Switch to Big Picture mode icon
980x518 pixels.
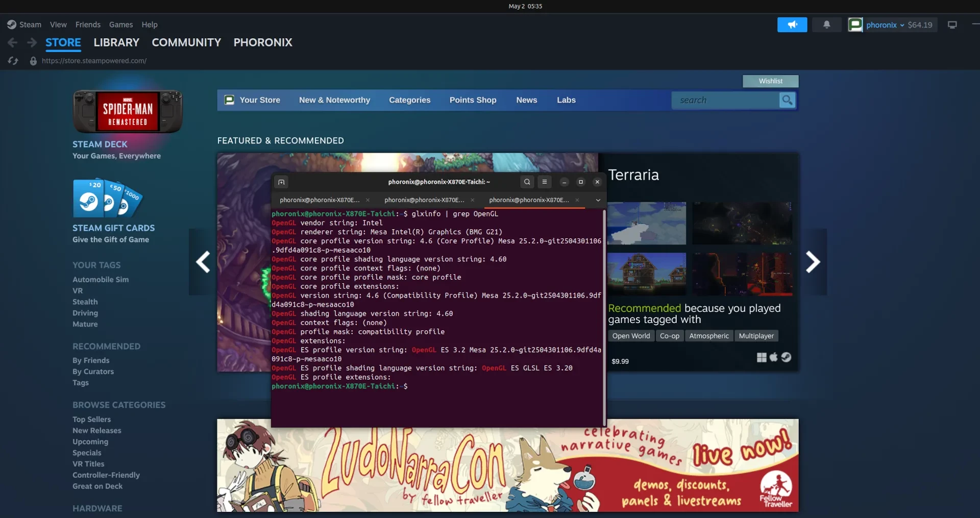pos(952,24)
